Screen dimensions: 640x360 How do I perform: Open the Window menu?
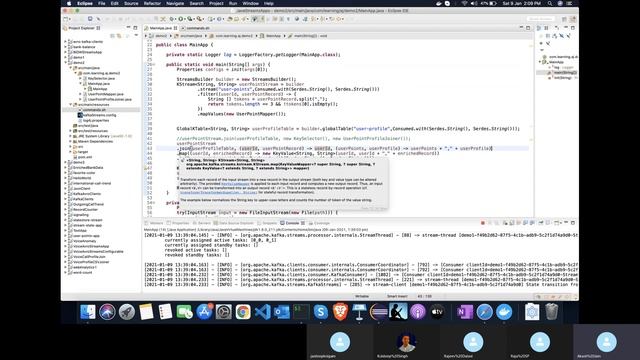251,3
